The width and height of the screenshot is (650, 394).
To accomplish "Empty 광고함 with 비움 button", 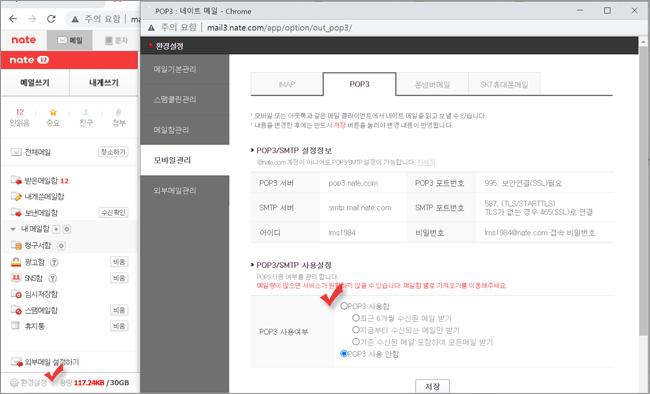I will click(119, 262).
